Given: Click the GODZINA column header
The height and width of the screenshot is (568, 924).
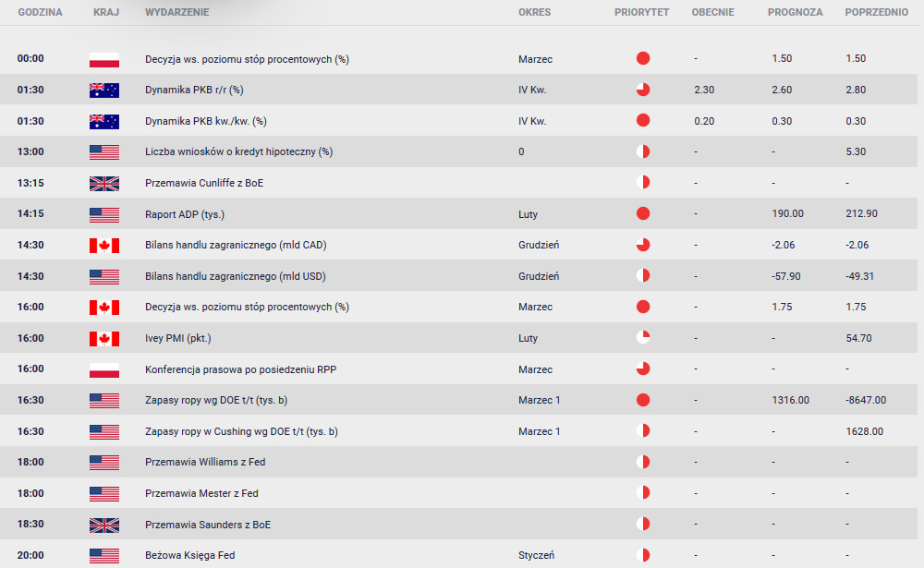Looking at the screenshot, I should (40, 12).
